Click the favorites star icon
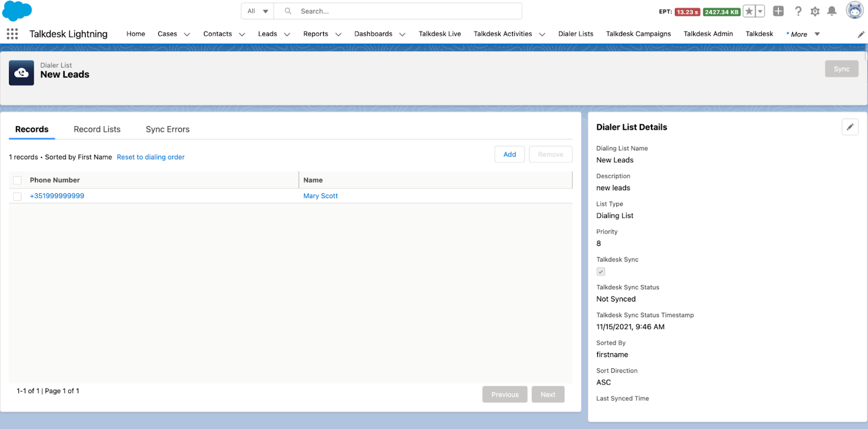 click(749, 11)
